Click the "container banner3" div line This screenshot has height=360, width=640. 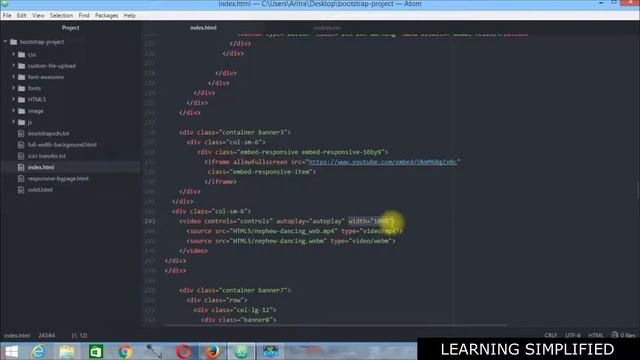coord(235,132)
